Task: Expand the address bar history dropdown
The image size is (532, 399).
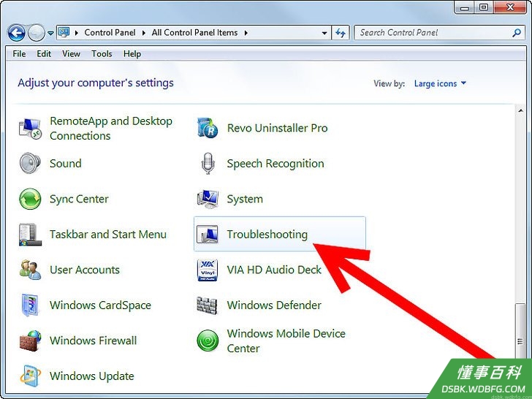Action: pyautogui.click(x=324, y=33)
